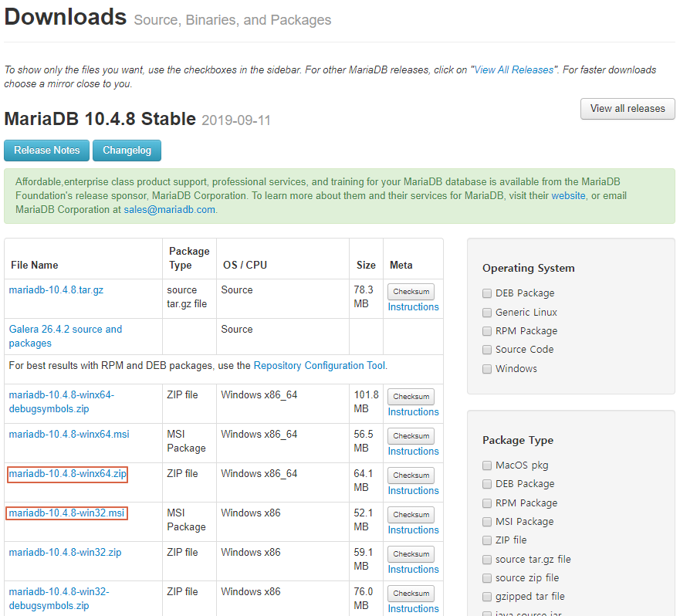Check the Generic Linux filter

[x=487, y=313]
